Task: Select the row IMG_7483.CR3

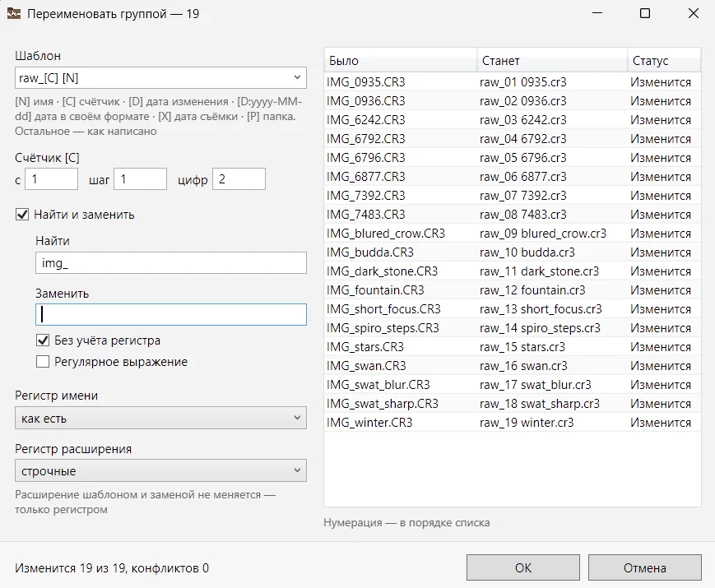Action: tap(513, 215)
